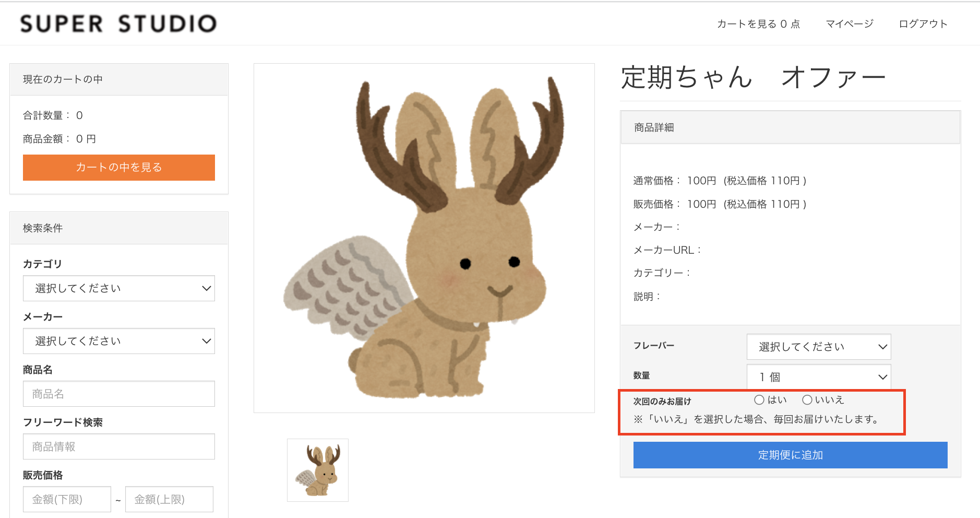The width and height of the screenshot is (980, 518).
Task: Click the 検索条件 panel header
Action: point(119,228)
